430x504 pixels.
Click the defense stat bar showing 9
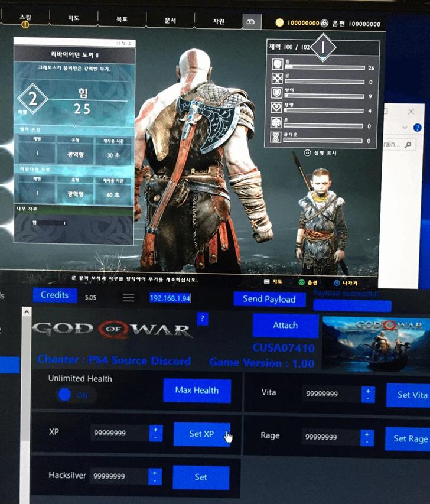(324, 96)
